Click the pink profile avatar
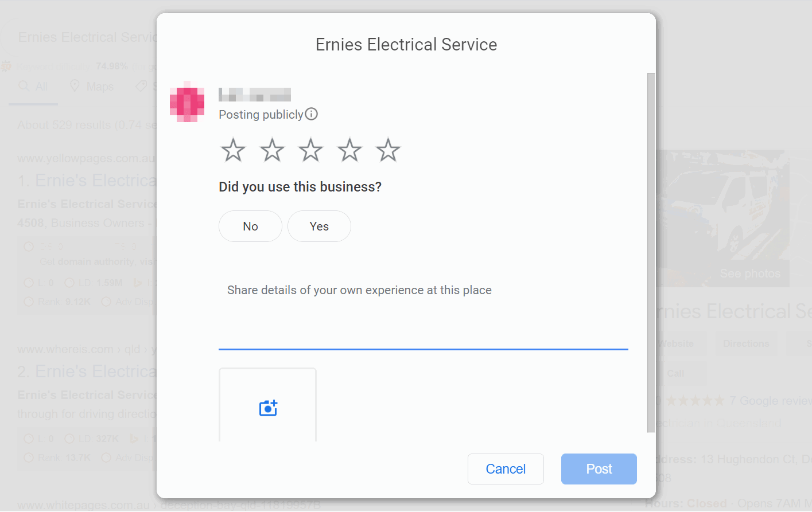 187,102
